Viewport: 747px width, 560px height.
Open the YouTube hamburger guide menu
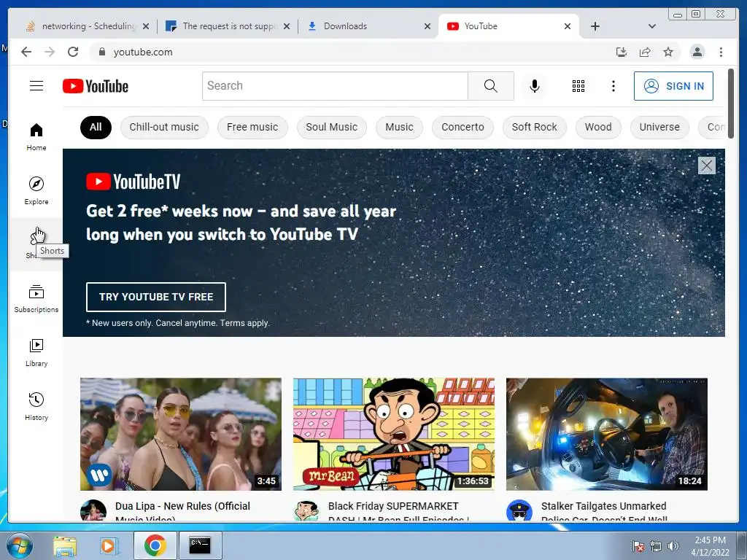[36, 86]
